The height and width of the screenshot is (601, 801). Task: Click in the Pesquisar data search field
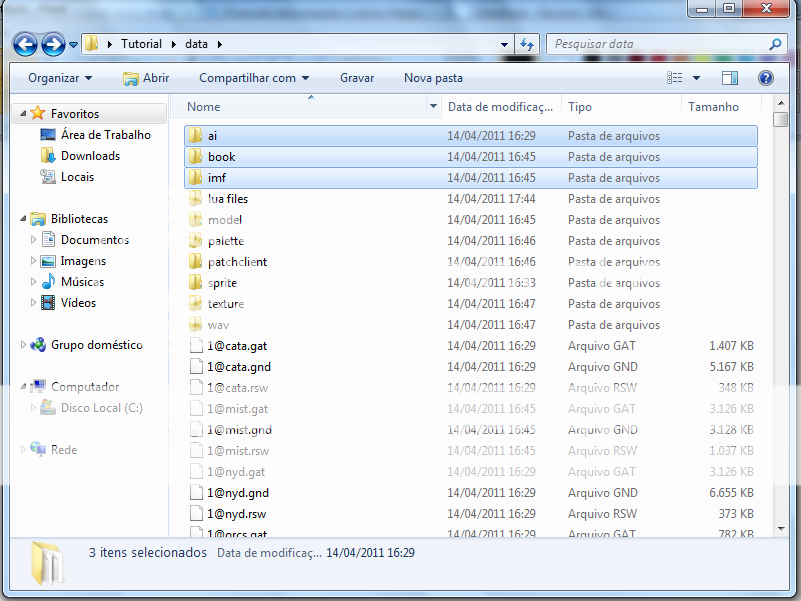[x=655, y=44]
